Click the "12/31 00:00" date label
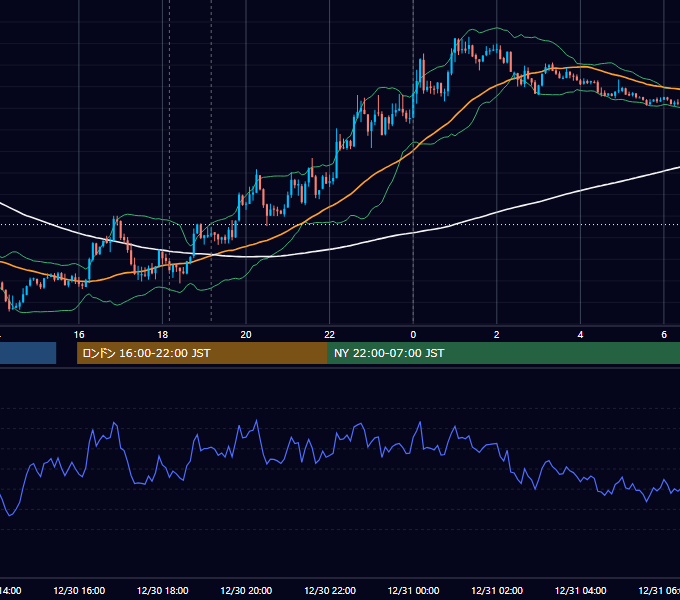This screenshot has width=680, height=600. click(x=413, y=590)
